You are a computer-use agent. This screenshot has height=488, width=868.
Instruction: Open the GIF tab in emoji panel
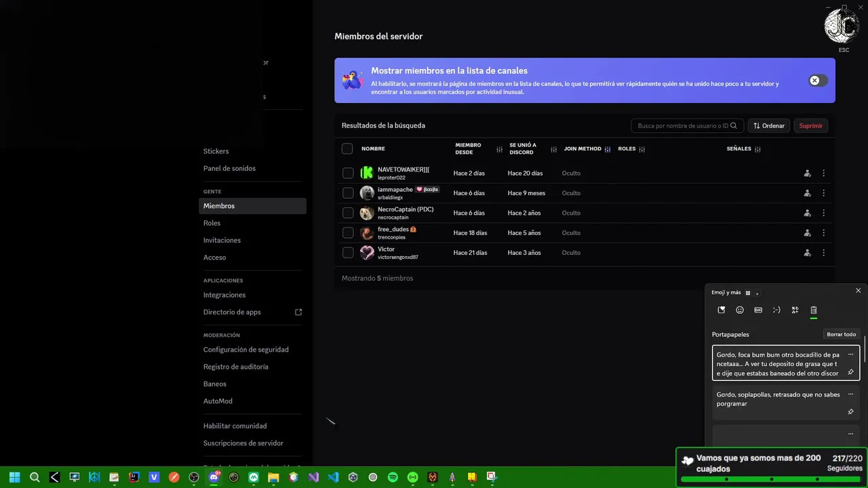pos(758,310)
